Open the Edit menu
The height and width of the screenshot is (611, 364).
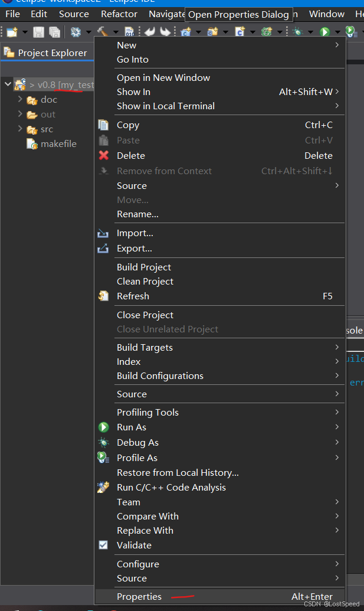(x=39, y=14)
